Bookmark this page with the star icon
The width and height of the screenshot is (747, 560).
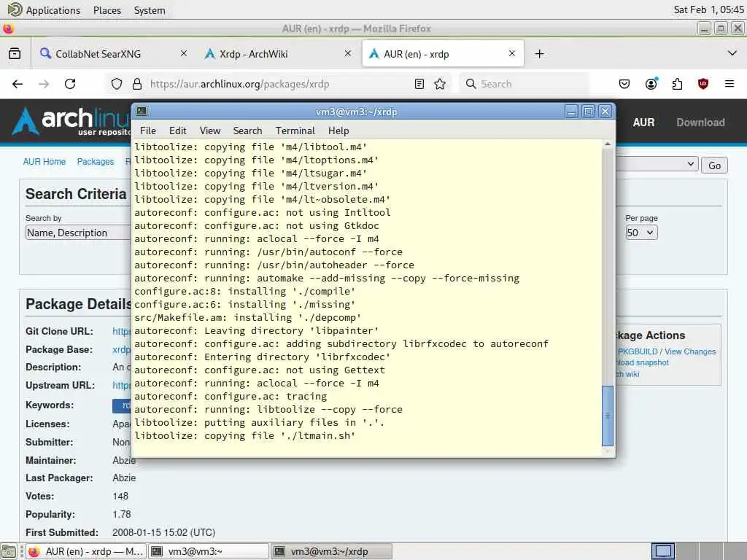click(440, 84)
